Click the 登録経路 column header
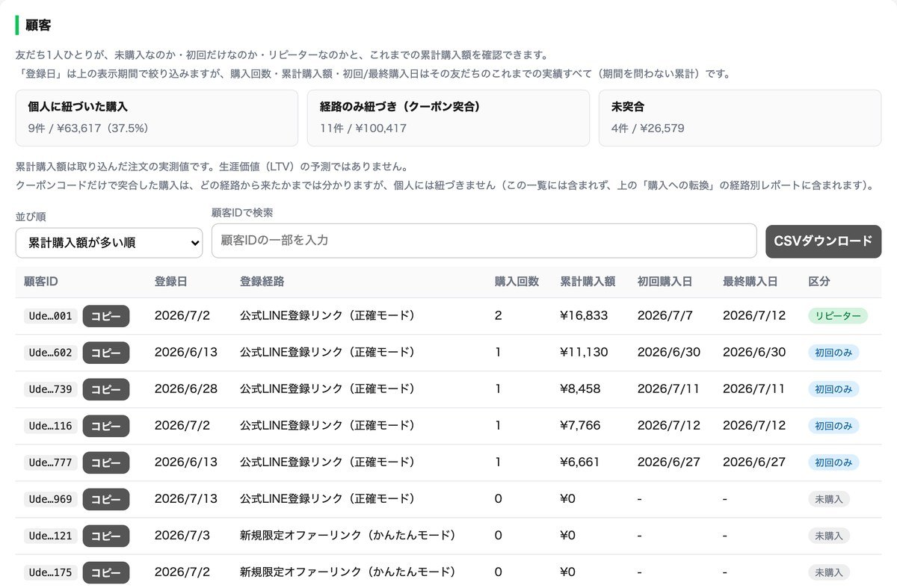The width and height of the screenshot is (897, 588). (262, 282)
